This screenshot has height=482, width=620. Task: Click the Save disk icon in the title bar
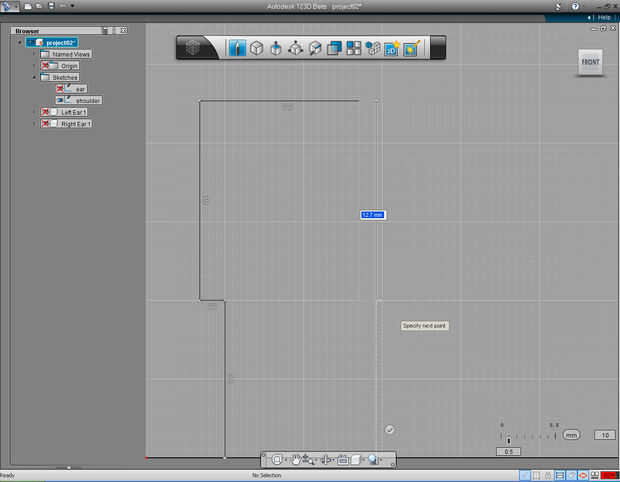tap(51, 6)
